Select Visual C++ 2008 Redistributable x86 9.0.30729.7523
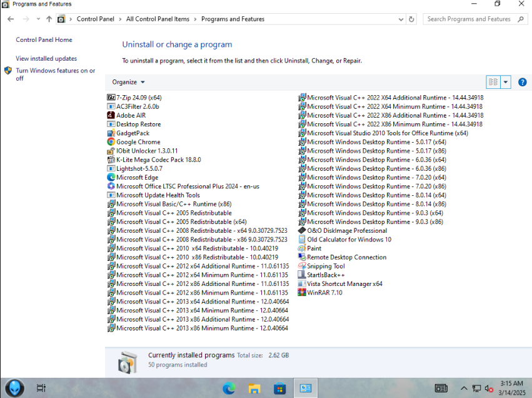This screenshot has height=398, width=532. pos(198,239)
